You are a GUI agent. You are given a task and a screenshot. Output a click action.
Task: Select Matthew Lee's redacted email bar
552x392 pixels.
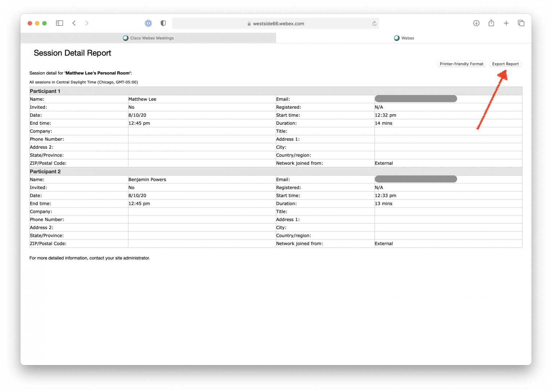[x=416, y=98]
